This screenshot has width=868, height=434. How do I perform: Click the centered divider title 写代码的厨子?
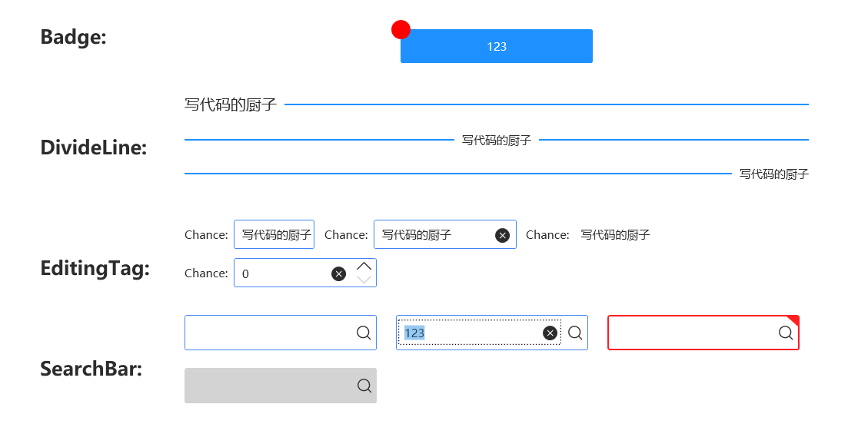tap(497, 141)
